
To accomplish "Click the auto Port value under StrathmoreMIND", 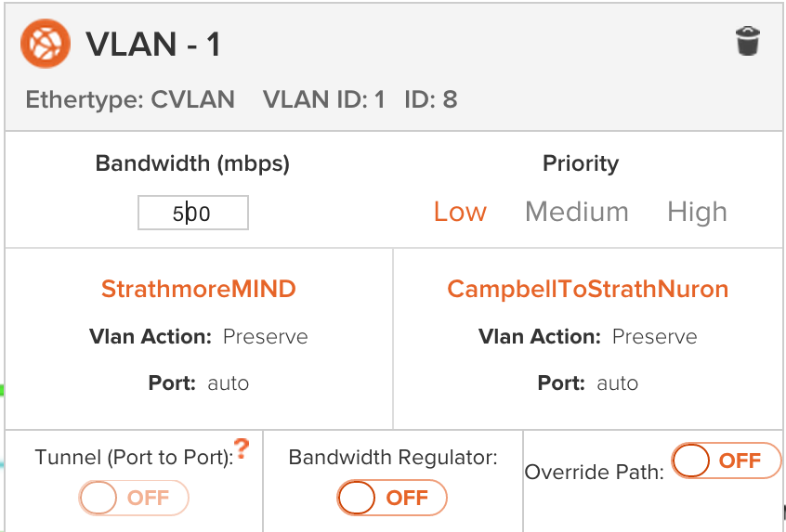I will [228, 383].
